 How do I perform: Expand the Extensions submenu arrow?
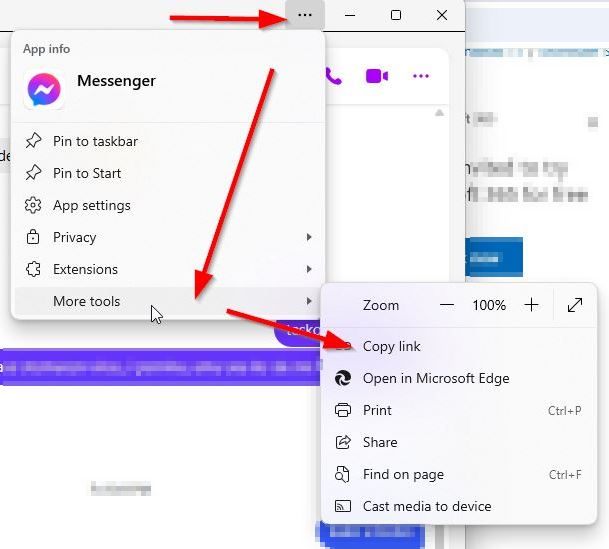coord(309,269)
